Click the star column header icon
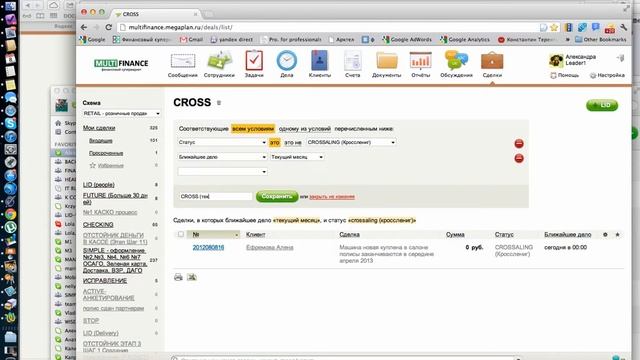 pos(618,234)
